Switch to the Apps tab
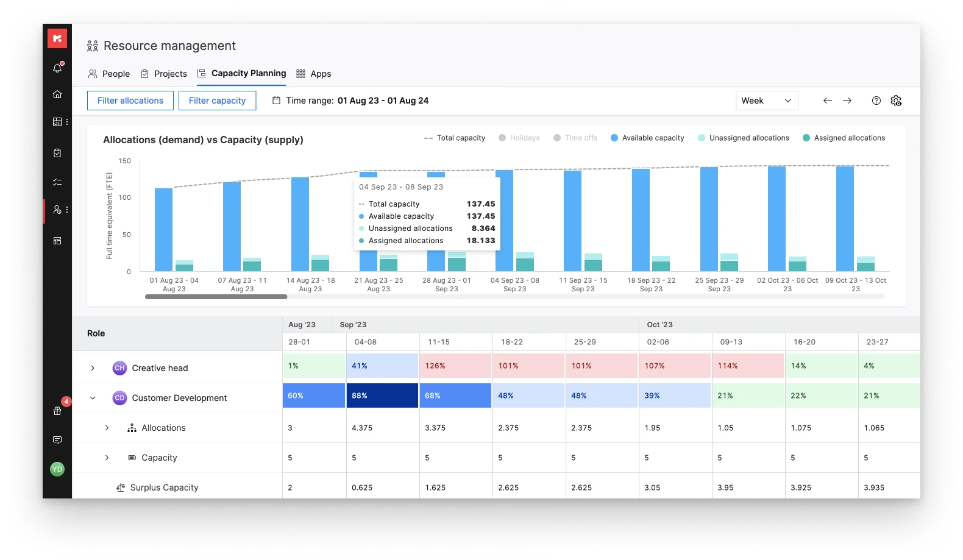This screenshot has width=963, height=560. (314, 74)
